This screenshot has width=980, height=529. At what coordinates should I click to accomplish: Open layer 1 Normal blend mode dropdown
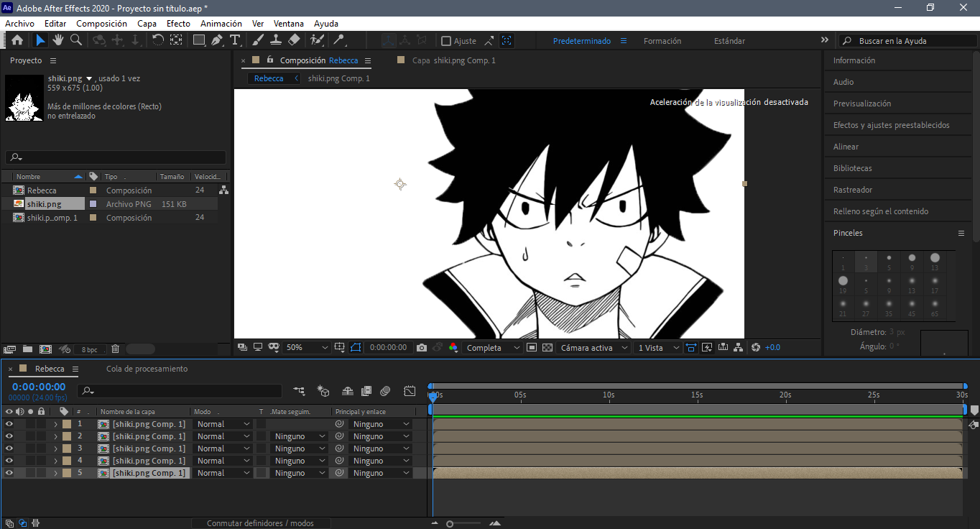[x=223, y=424]
